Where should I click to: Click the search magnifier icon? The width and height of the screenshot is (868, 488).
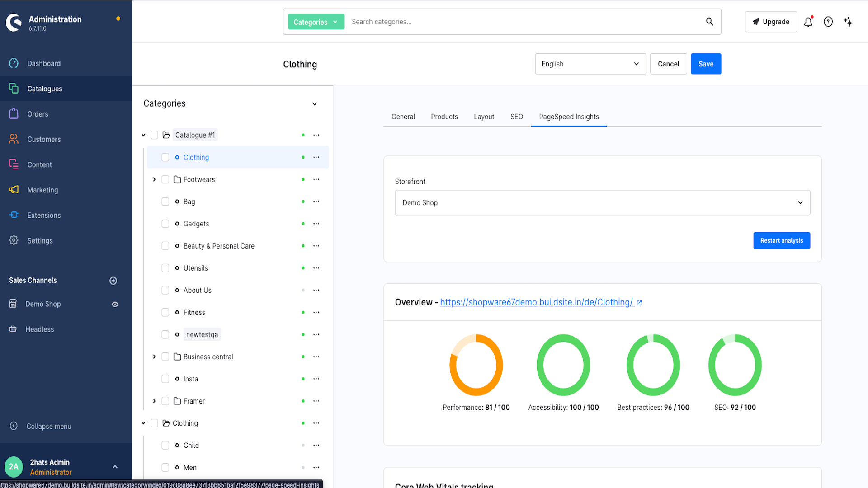710,22
